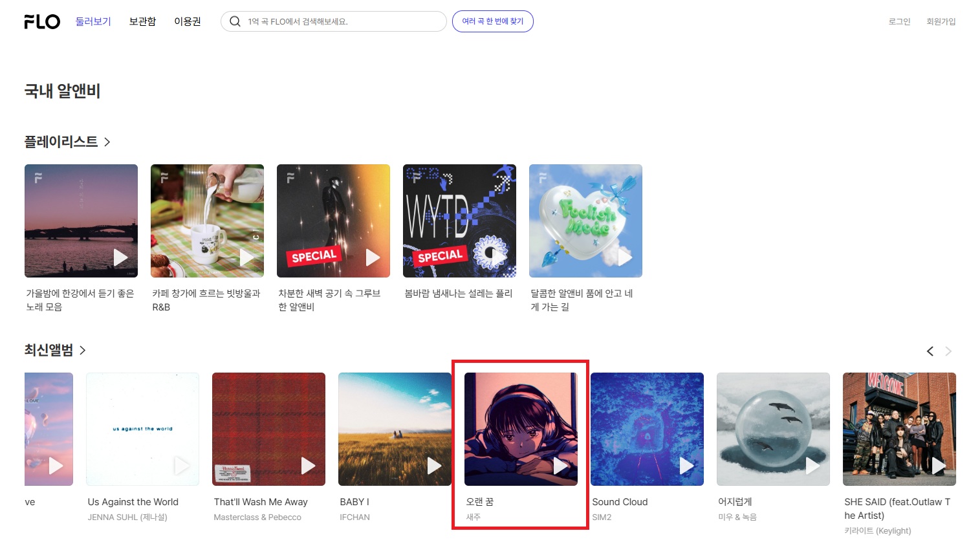Click the search magnifier icon

(235, 21)
